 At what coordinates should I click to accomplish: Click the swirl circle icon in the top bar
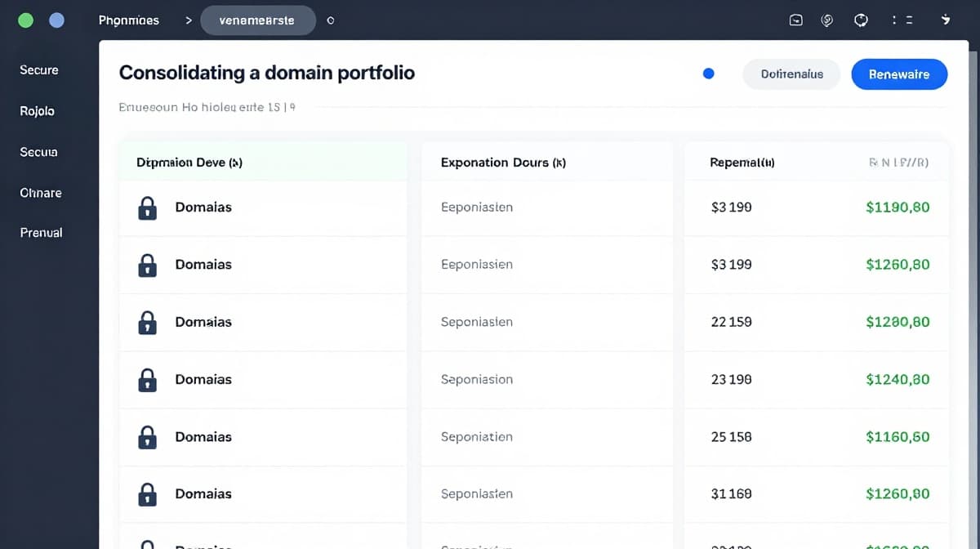tap(827, 20)
